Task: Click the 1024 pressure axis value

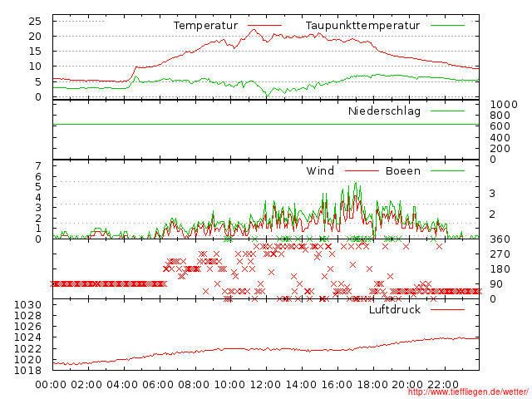Action: click(27, 337)
